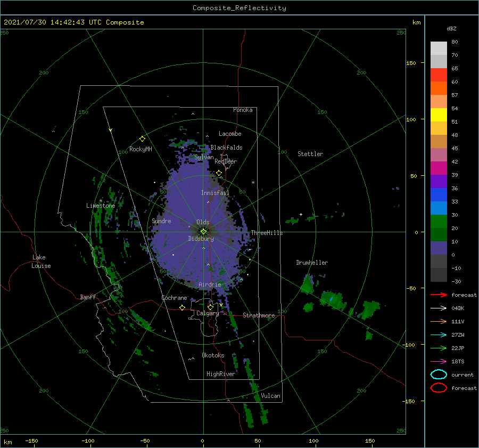The height and width of the screenshot is (448, 479).
Task: Click the Limestone label
Action: (101, 206)
